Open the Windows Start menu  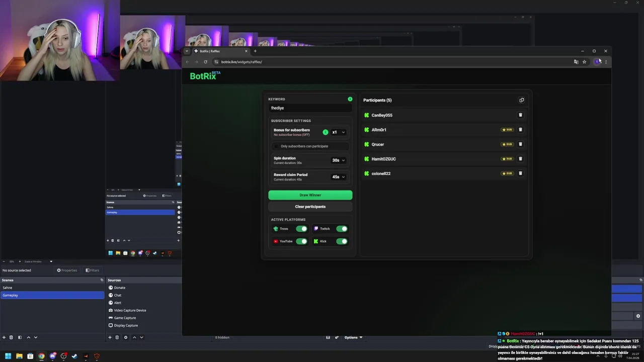pos(8,356)
